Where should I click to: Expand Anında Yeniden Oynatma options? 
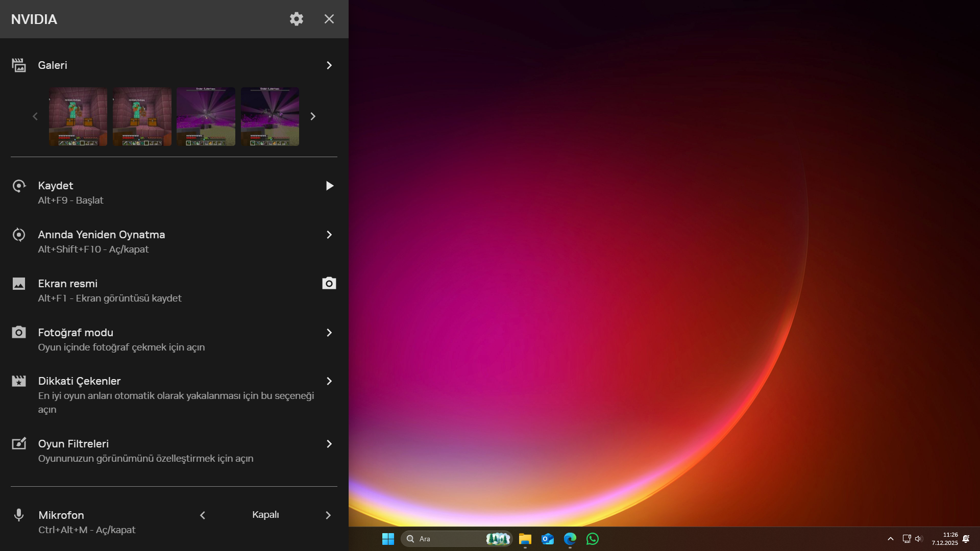(x=329, y=235)
